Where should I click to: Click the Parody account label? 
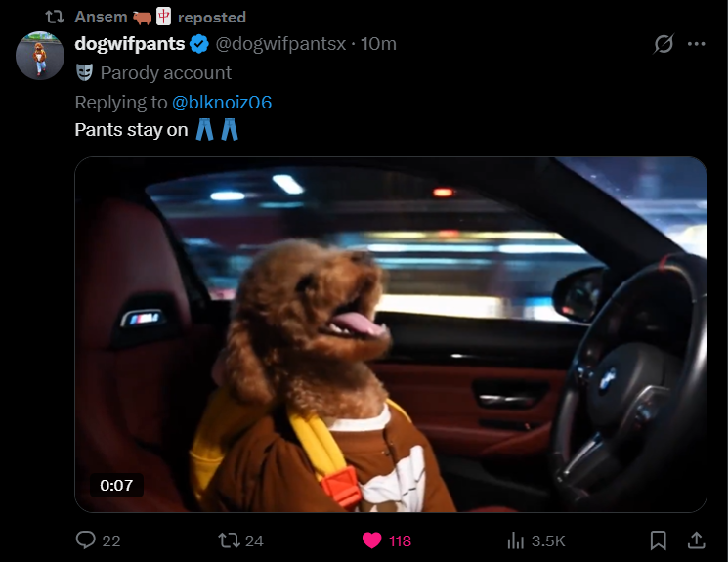coord(166,73)
